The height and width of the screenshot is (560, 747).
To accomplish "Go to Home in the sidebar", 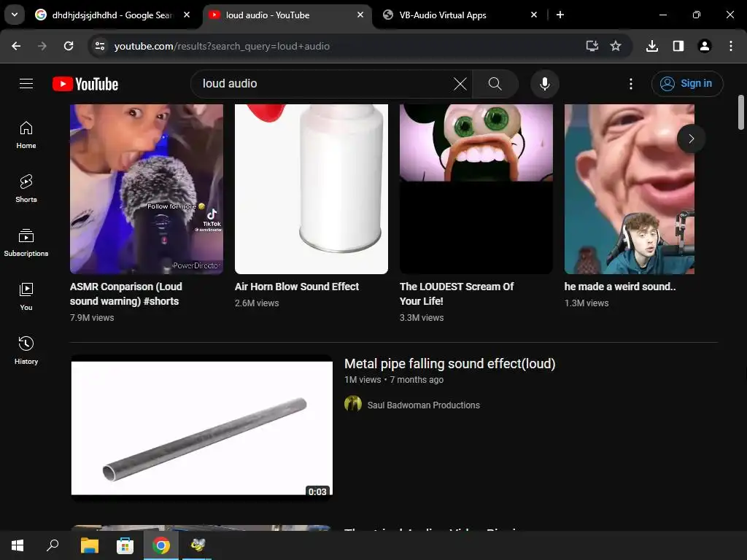I will (26, 135).
